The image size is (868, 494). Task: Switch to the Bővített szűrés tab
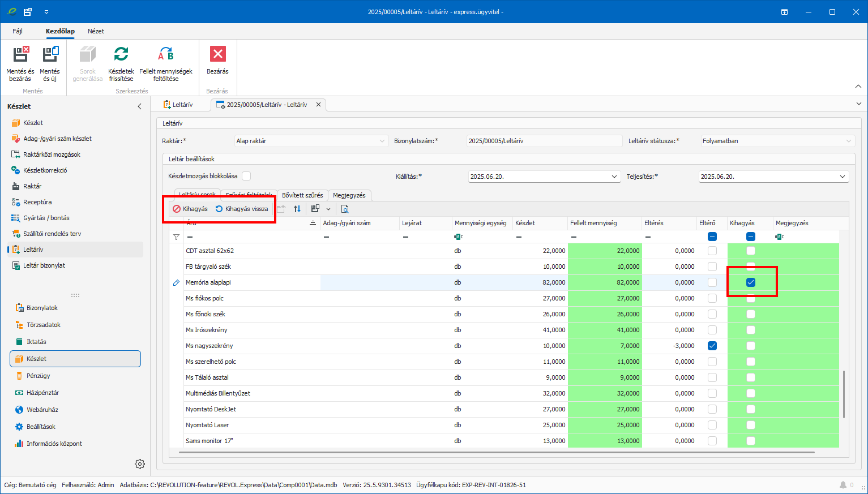[x=302, y=195]
